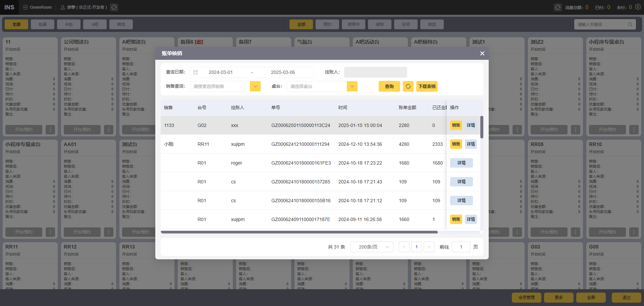The width and height of the screenshot is (644, 306).
Task: Click the user profile icon in header
Action: point(63,7)
